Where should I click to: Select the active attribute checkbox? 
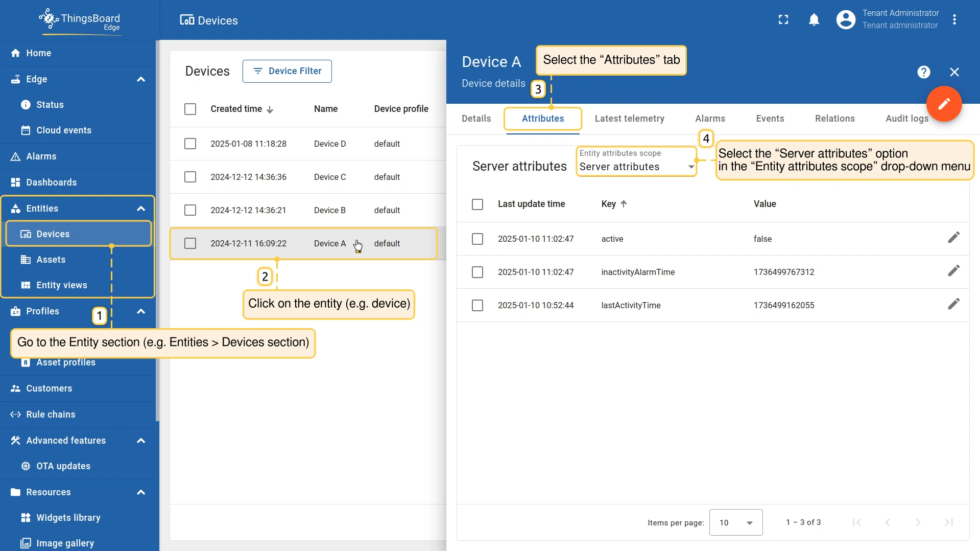click(477, 239)
